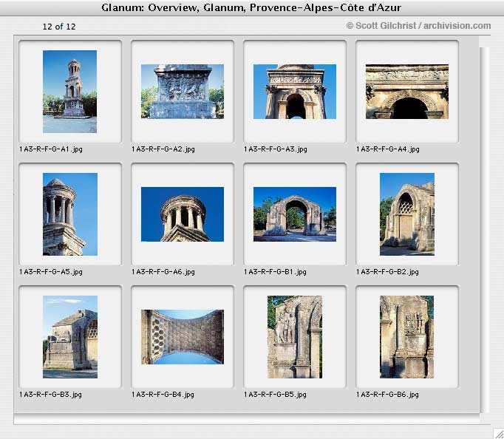This screenshot has height=439, width=504.
Task: Select thumbnail 1A3-R-F-G-B2.jpg arch side view
Action: pos(407,214)
